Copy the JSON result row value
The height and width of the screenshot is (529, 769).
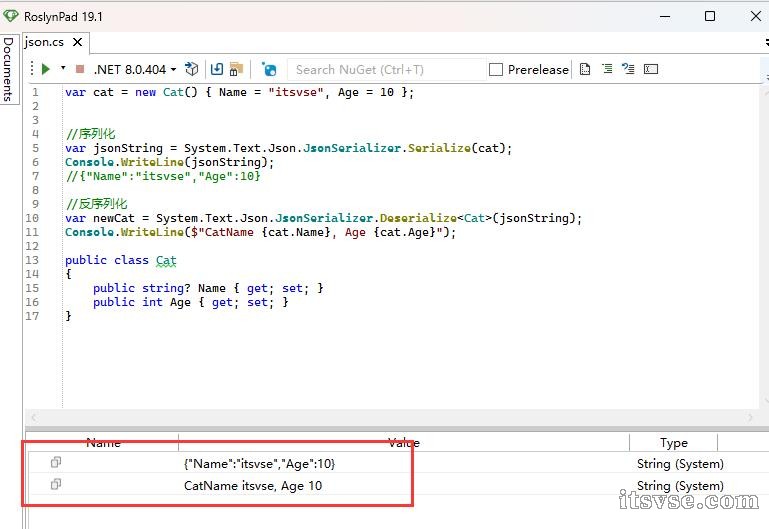(x=56, y=462)
